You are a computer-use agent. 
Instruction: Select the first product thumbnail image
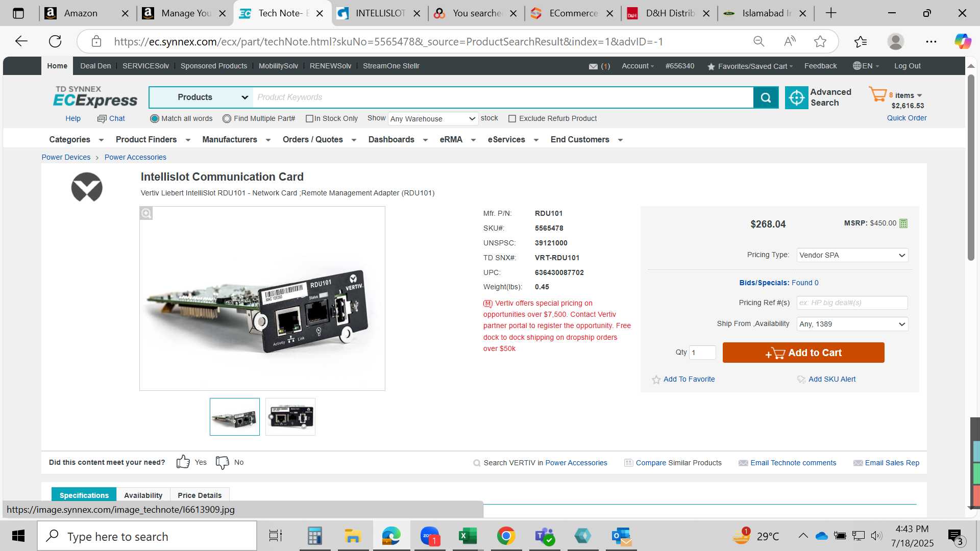pos(235,417)
